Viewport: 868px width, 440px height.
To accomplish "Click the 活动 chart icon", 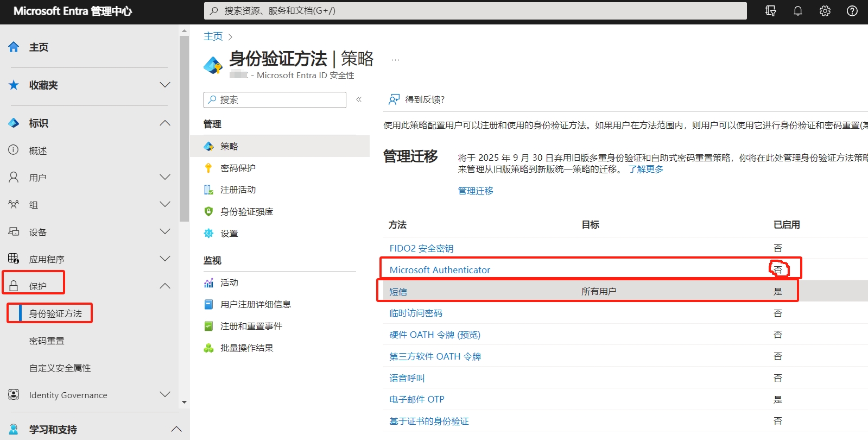I will (208, 282).
